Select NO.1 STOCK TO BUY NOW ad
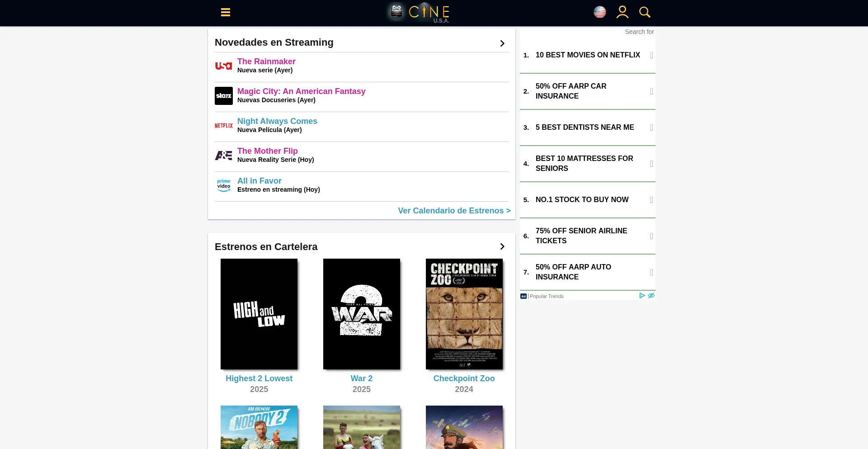 (x=588, y=200)
